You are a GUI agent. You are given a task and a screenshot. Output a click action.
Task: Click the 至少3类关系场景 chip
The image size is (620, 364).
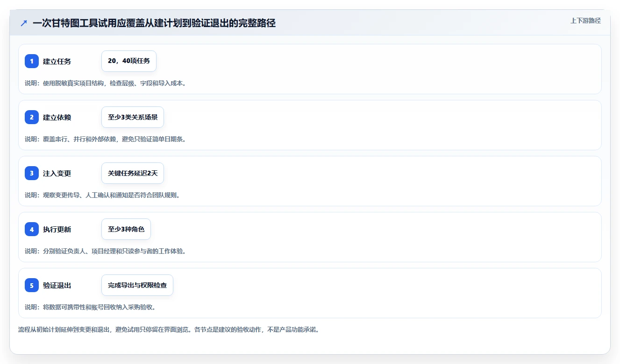point(133,117)
